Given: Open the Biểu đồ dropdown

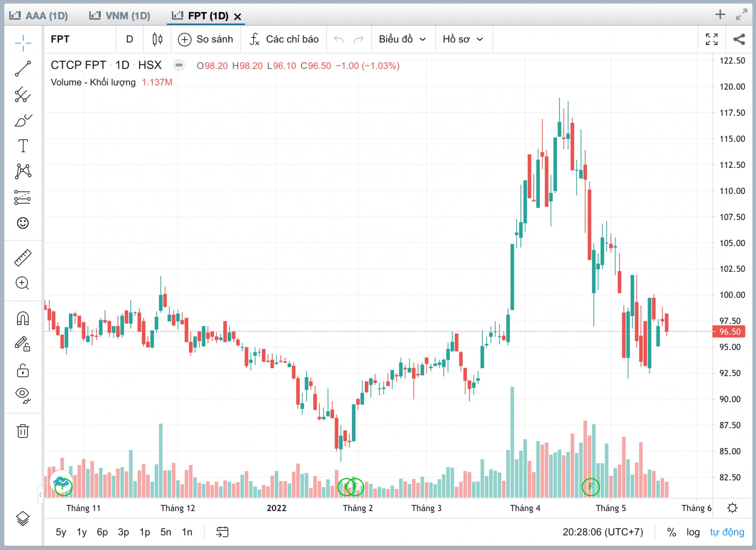Looking at the screenshot, I should (x=403, y=39).
